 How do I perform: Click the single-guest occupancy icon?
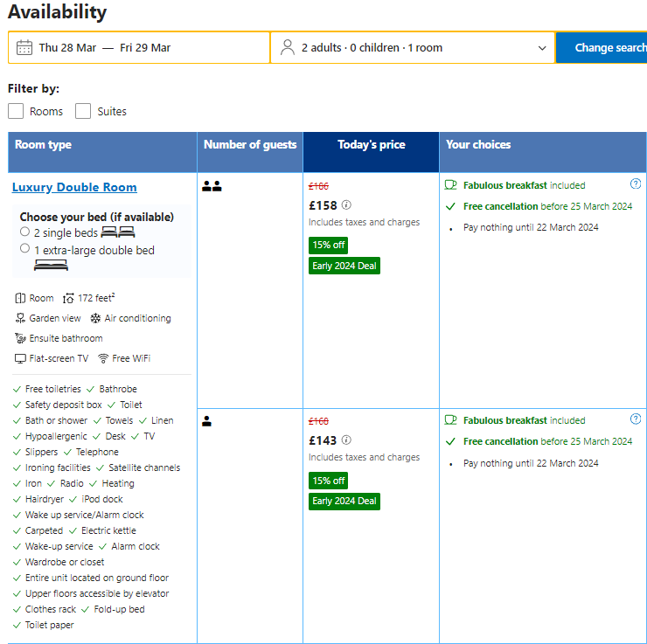(x=206, y=421)
